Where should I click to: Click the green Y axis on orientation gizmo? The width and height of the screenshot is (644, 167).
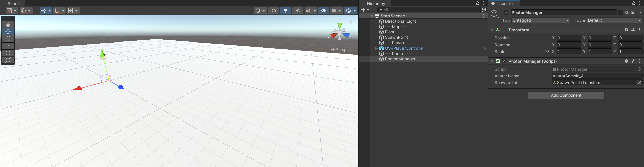click(340, 26)
